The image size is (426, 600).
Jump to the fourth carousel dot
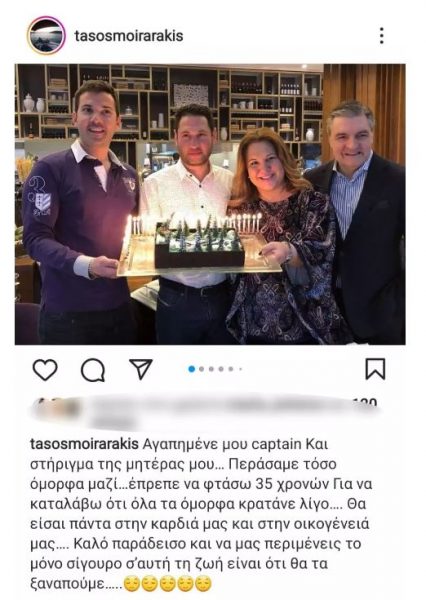[221, 369]
